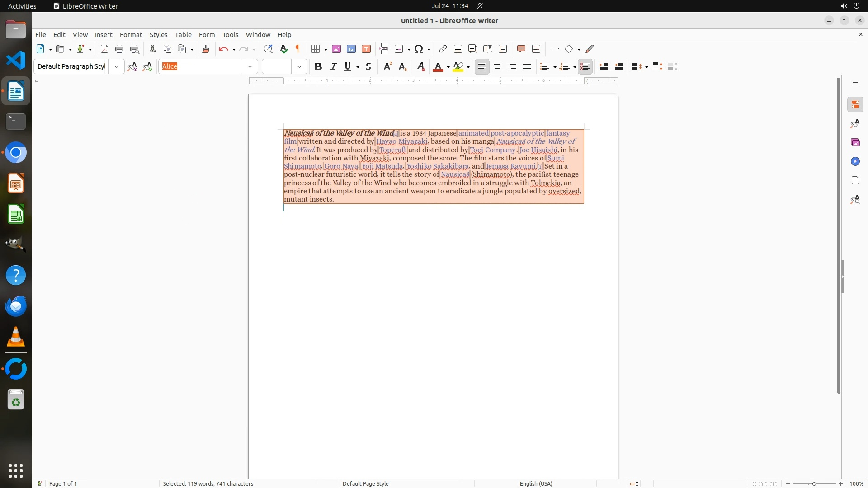868x488 pixels.
Task: Expand the font size dropdown
Action: 299,66
